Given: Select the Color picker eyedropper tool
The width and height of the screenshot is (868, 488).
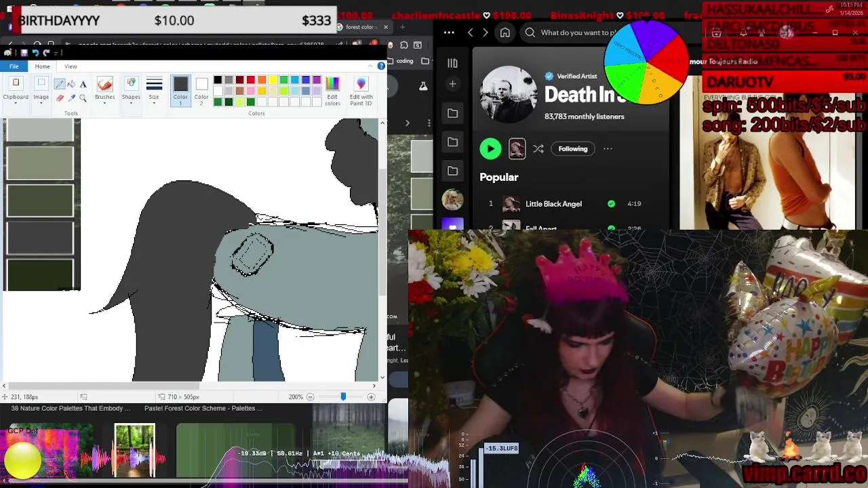Looking at the screenshot, I should (71, 98).
